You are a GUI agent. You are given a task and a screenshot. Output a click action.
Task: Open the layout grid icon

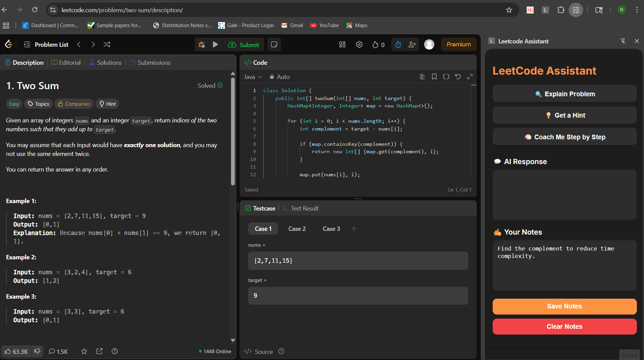click(342, 44)
